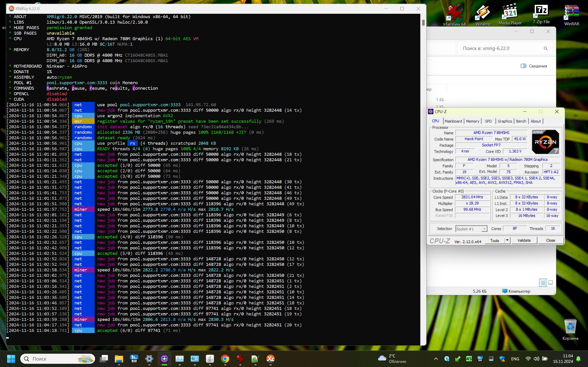Click the Validate button in CPU-Z
588x367 pixels.
[x=524, y=240]
